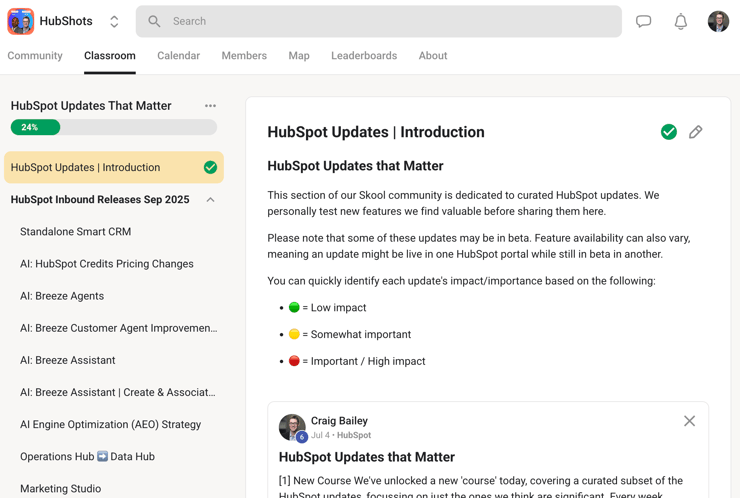Collapse HubSpot Inbound Releases Sep 2025 section
Image resolution: width=740 pixels, height=498 pixels.
pyautogui.click(x=210, y=200)
